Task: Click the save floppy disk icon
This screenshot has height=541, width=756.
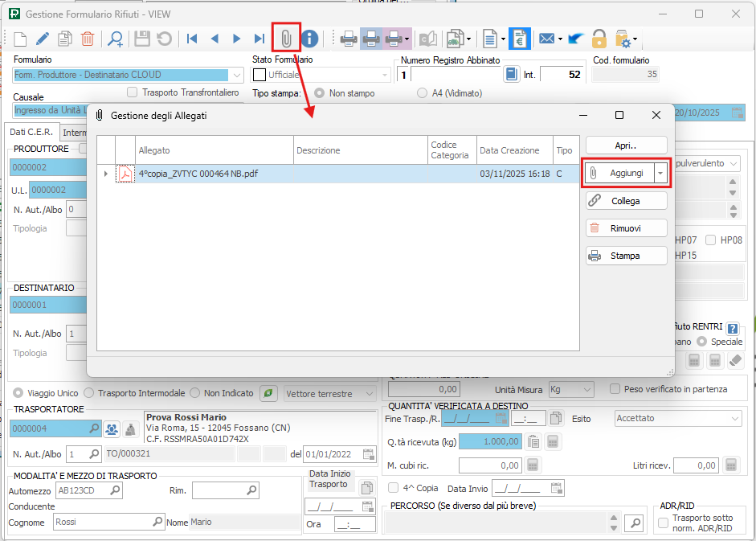Action: (x=142, y=38)
